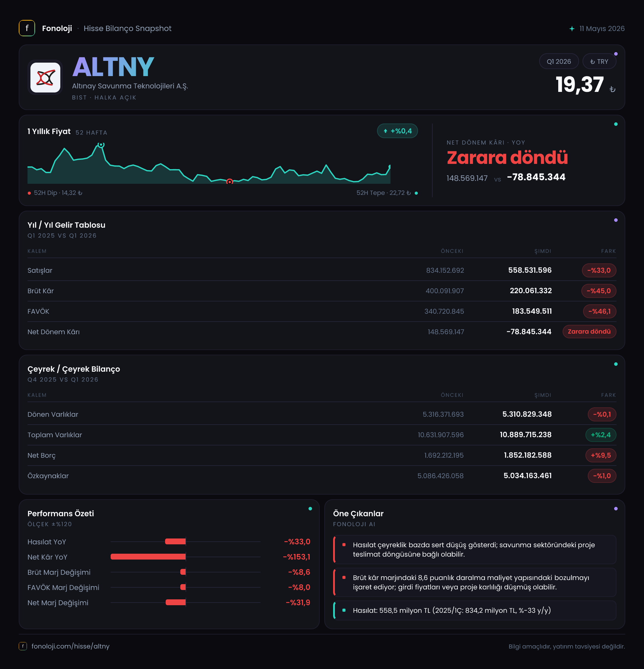644x669 pixels.
Task: Click the Net Dönem Kârı row label
Action: 54,332
